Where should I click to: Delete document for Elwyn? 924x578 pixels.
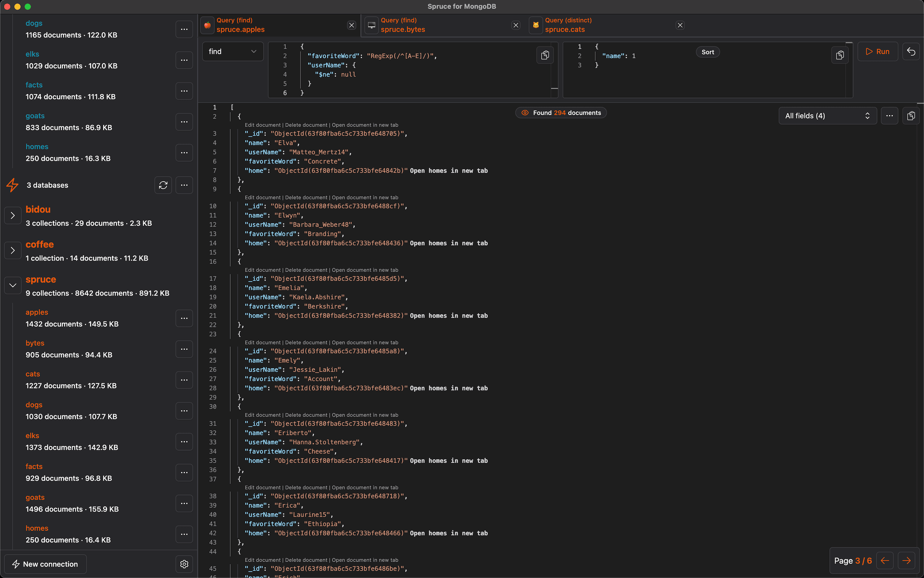[x=306, y=198]
